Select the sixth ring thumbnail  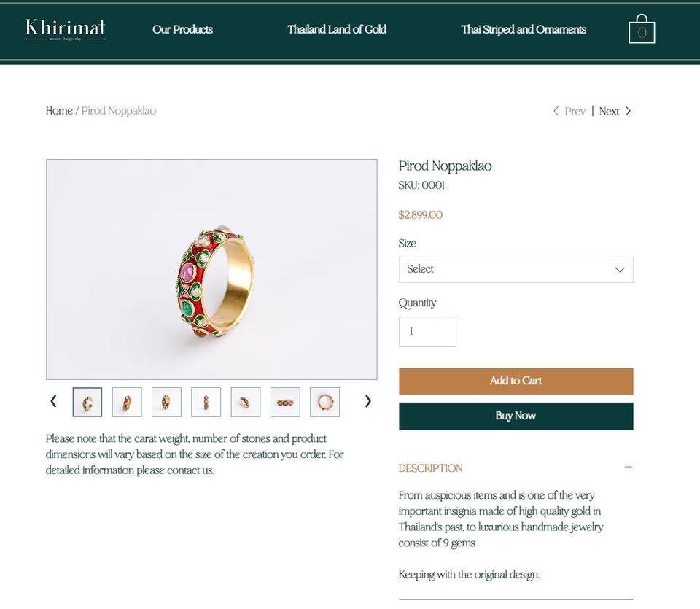coord(285,402)
